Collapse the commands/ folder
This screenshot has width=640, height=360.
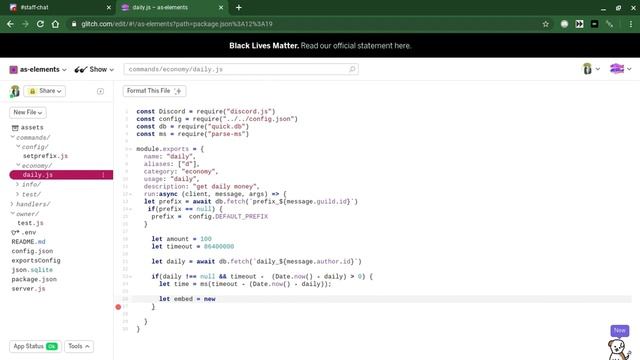(x=31, y=138)
